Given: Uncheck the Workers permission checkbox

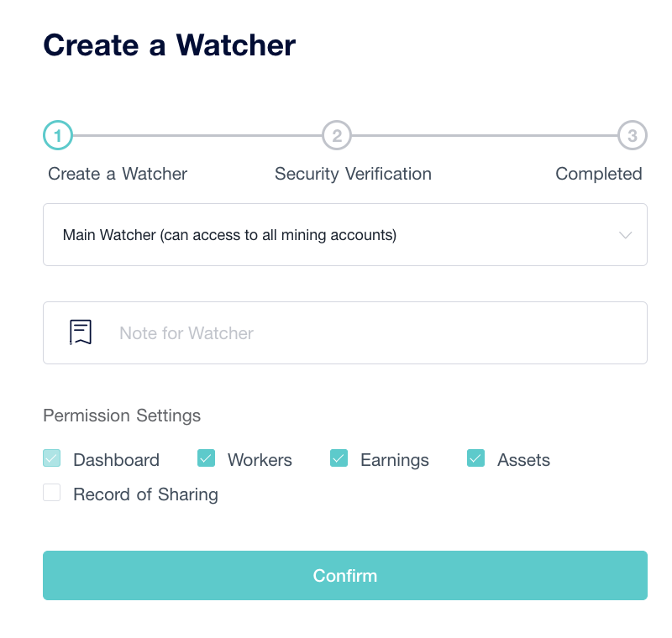Looking at the screenshot, I should tap(206, 458).
